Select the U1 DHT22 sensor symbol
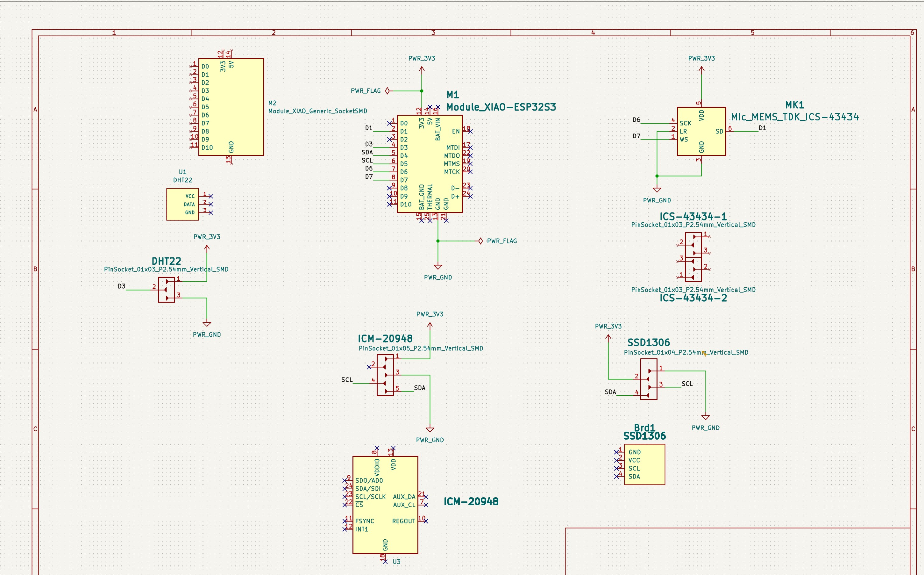 pyautogui.click(x=182, y=204)
